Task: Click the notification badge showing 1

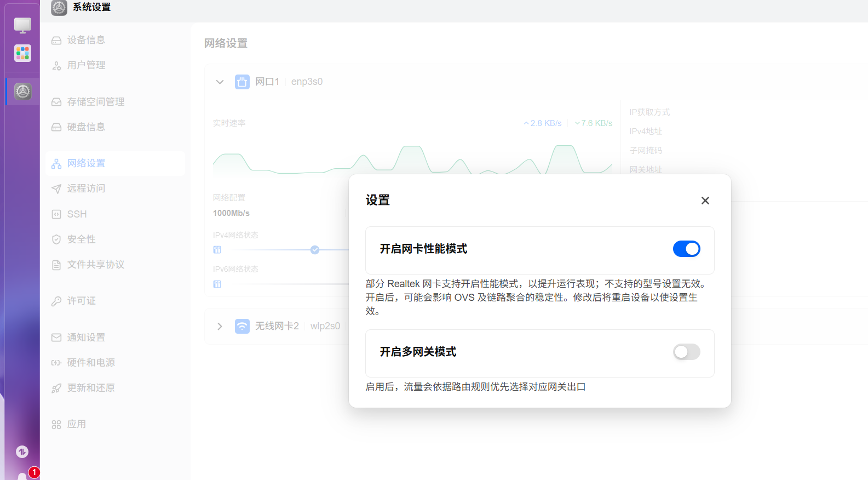Action: (x=34, y=472)
